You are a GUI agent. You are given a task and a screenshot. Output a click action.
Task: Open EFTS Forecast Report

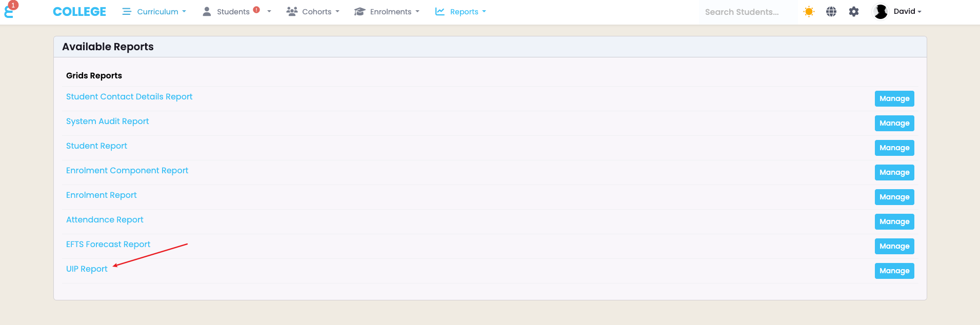[108, 244]
